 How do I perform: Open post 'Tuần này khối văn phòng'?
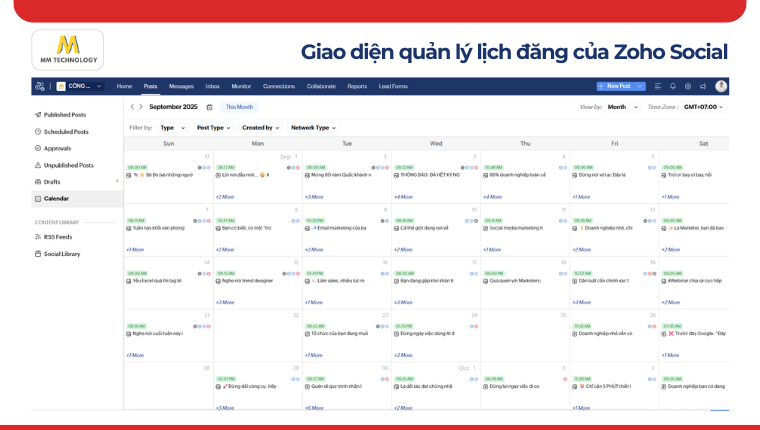156,228
